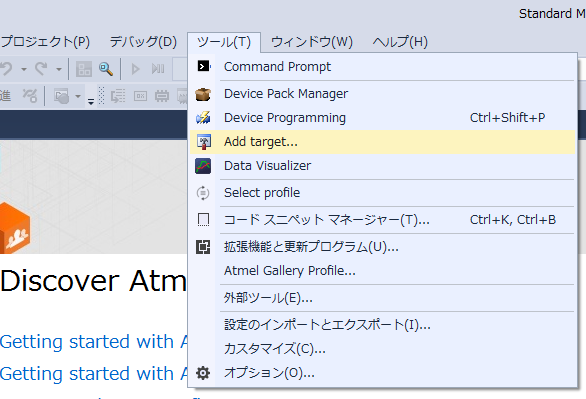Choose Select profile entry
The image size is (586, 399).
pyautogui.click(x=382, y=193)
